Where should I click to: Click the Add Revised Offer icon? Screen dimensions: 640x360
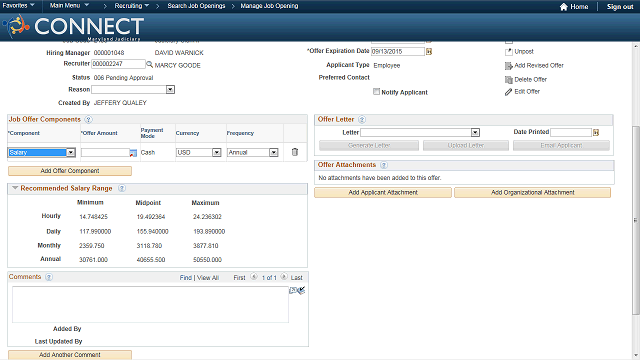coord(509,66)
